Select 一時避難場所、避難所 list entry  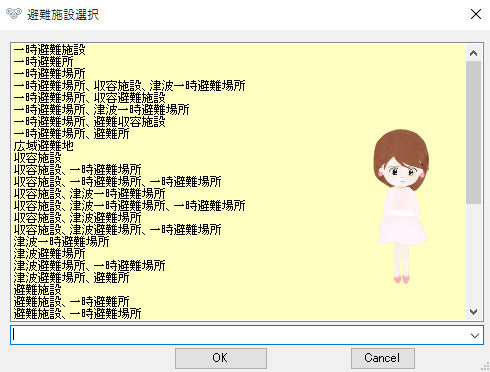coord(71,134)
